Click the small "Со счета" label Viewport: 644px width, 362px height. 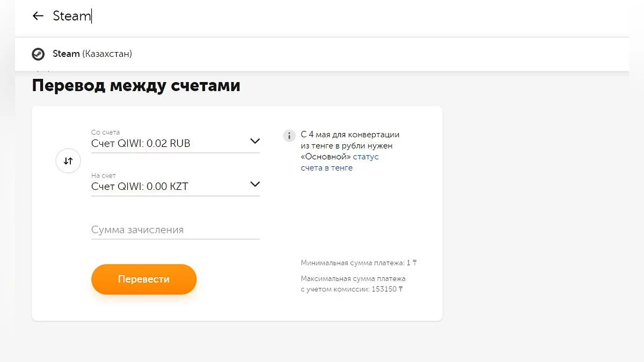click(106, 132)
